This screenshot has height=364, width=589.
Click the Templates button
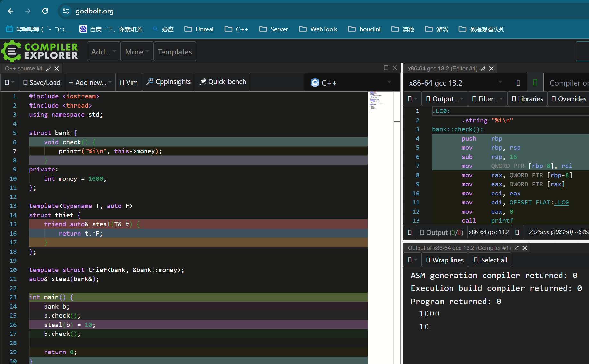click(x=175, y=52)
